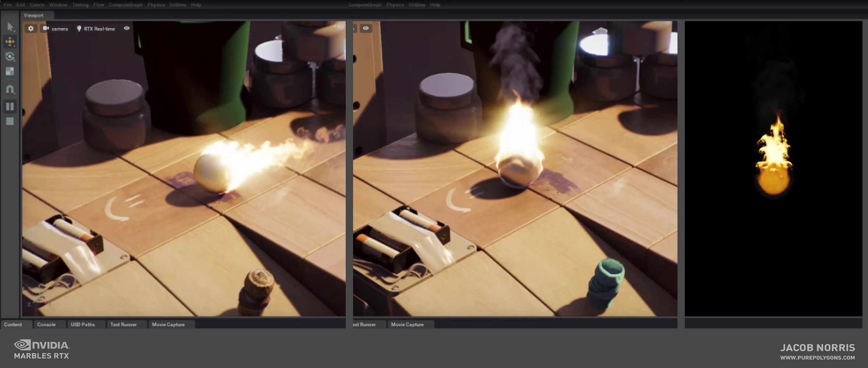Toggle the visibility eye in the right viewport
The height and width of the screenshot is (368, 868).
[366, 28]
